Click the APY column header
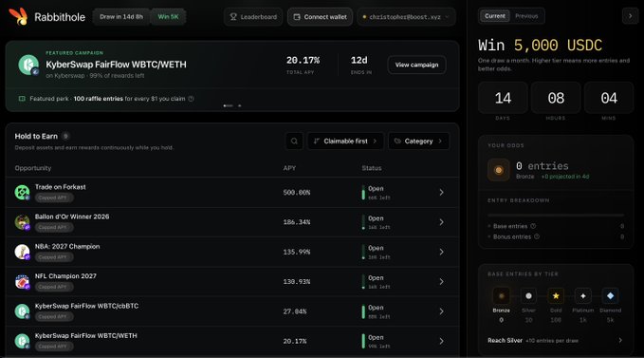This screenshot has width=644, height=358. (x=289, y=168)
